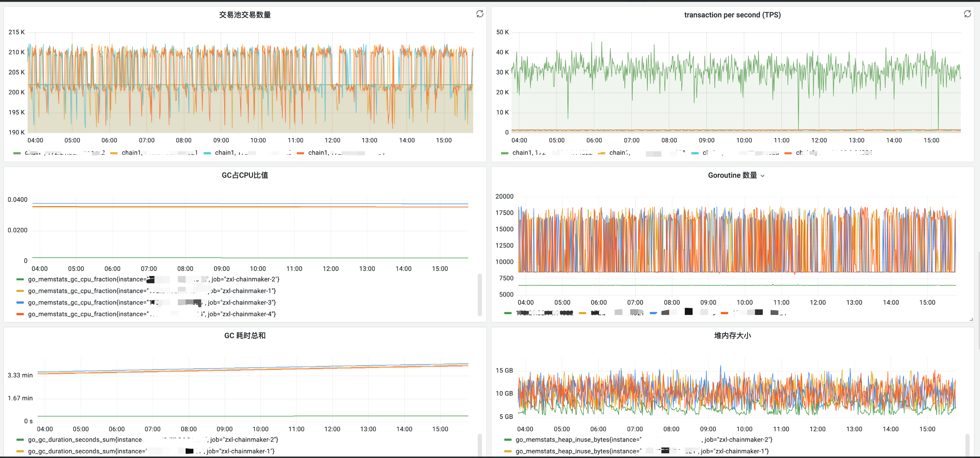This screenshot has height=458, width=980.
Task: Click blue series swatch in Goroutine legend
Action: (x=654, y=313)
